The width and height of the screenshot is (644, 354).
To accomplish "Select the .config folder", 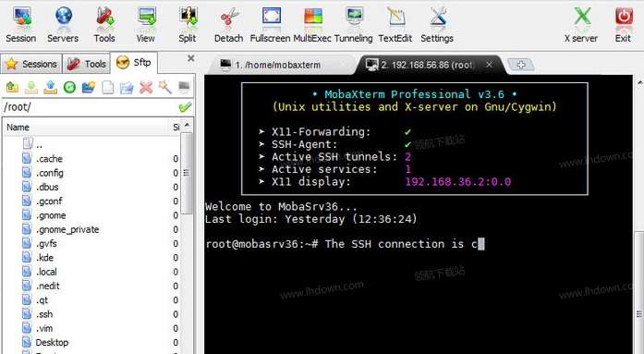I will click(x=43, y=173).
